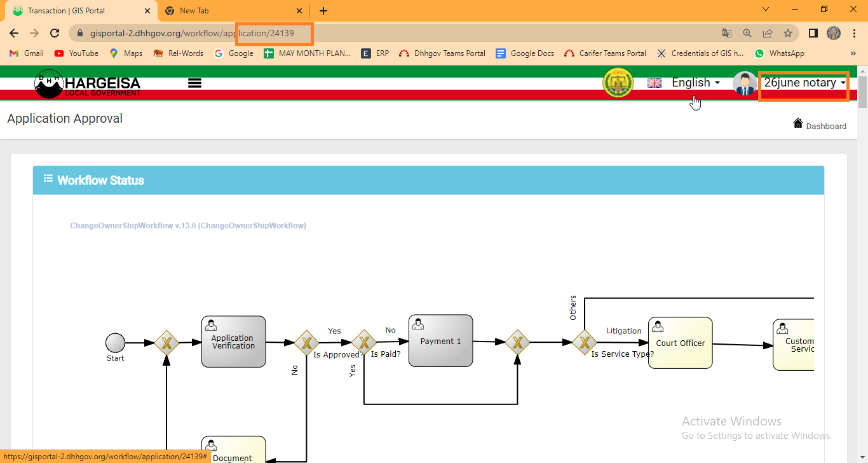Show more bookmarks with double chevron
868x463 pixels.
tap(853, 53)
